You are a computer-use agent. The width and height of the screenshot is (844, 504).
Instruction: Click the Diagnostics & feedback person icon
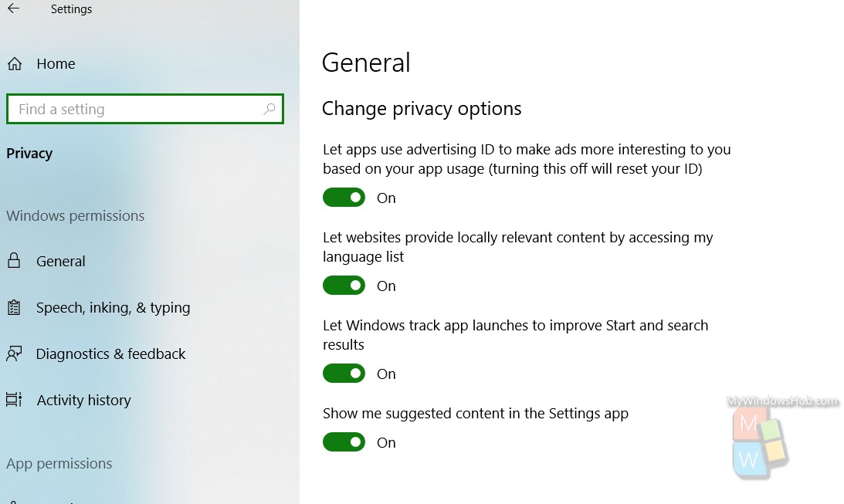[14, 354]
